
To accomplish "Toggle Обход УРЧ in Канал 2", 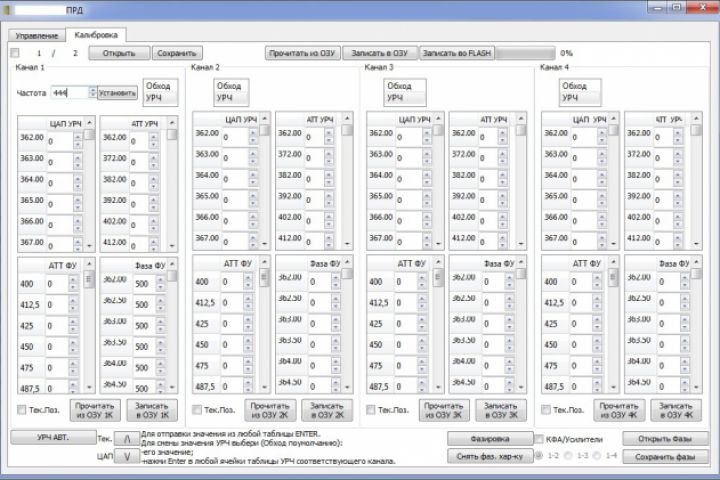I will (231, 92).
